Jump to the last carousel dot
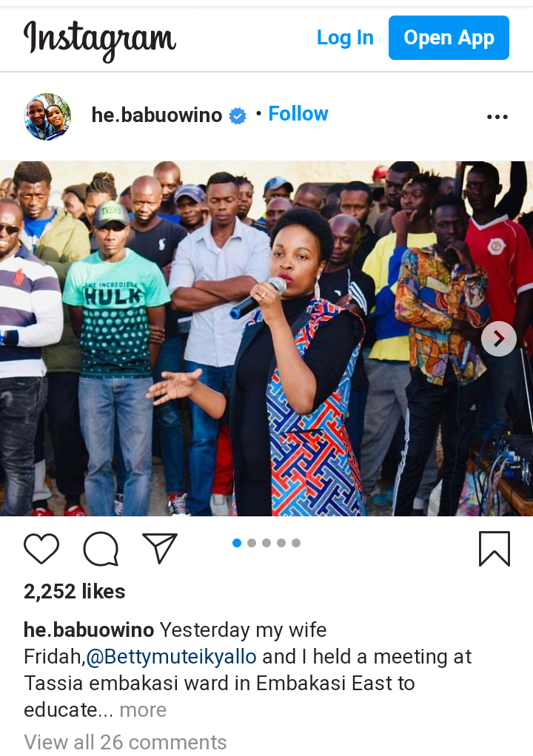Viewport: 533px width, 756px height. pos(296,543)
